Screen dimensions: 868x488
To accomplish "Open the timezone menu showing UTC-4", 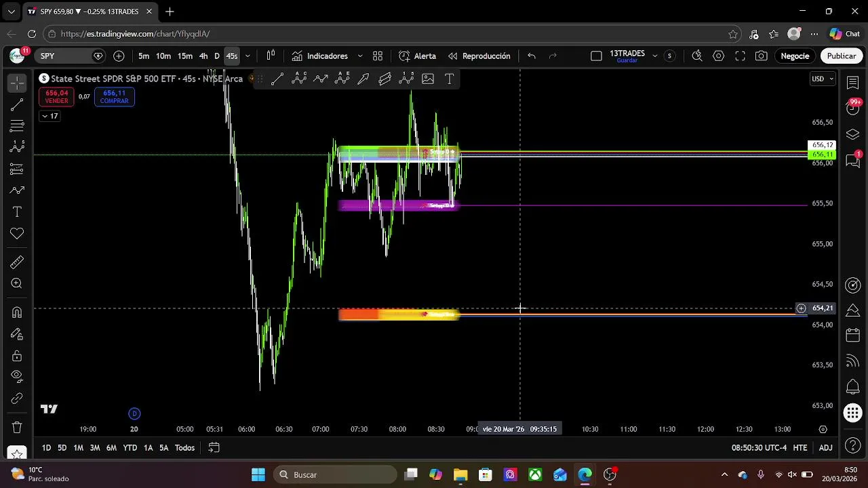I will point(759,448).
